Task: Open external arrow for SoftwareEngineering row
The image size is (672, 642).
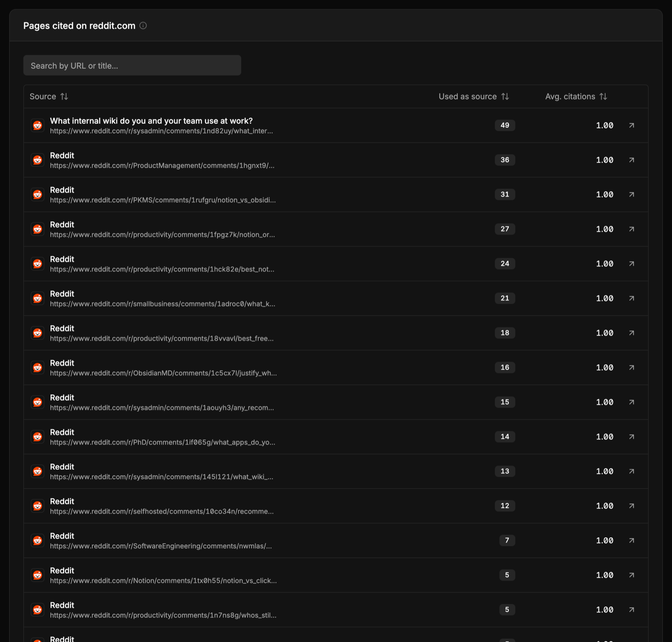Action: [631, 540]
